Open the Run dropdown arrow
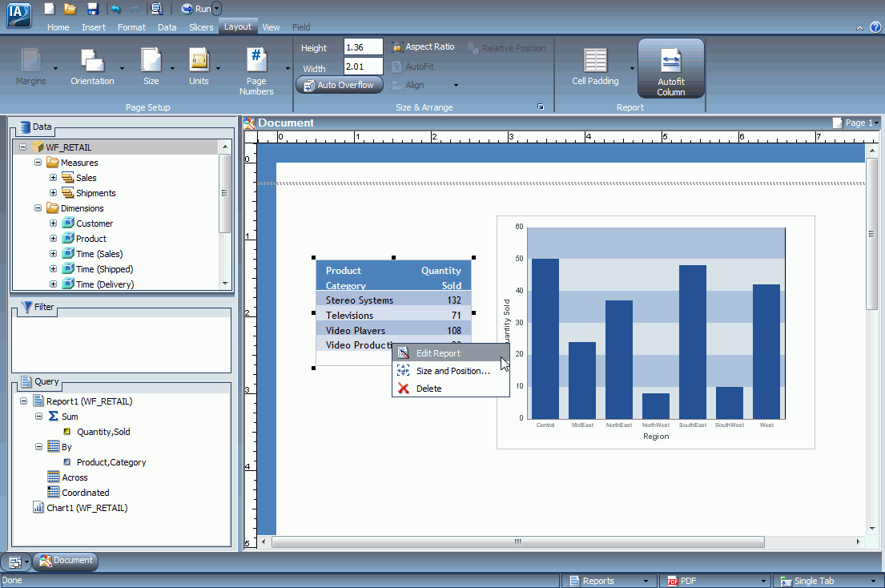Screen dimensions: 885x588 [217, 9]
